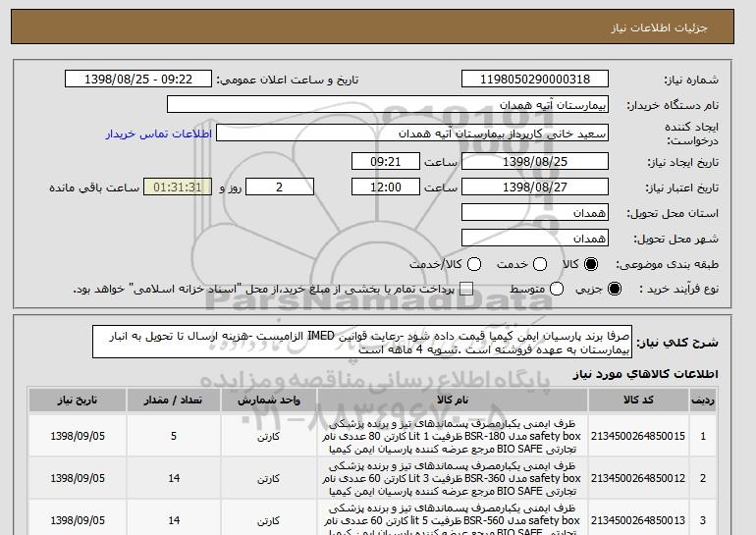Click the کارتن unit in row 2
Screen dimensions: 756x535
(269, 479)
